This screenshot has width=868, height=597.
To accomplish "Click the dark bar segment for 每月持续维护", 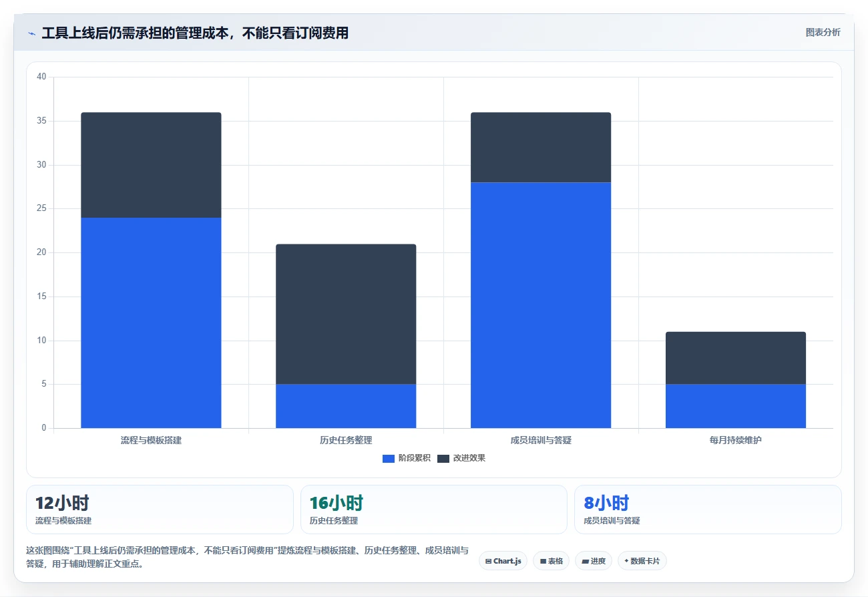I will pos(736,358).
